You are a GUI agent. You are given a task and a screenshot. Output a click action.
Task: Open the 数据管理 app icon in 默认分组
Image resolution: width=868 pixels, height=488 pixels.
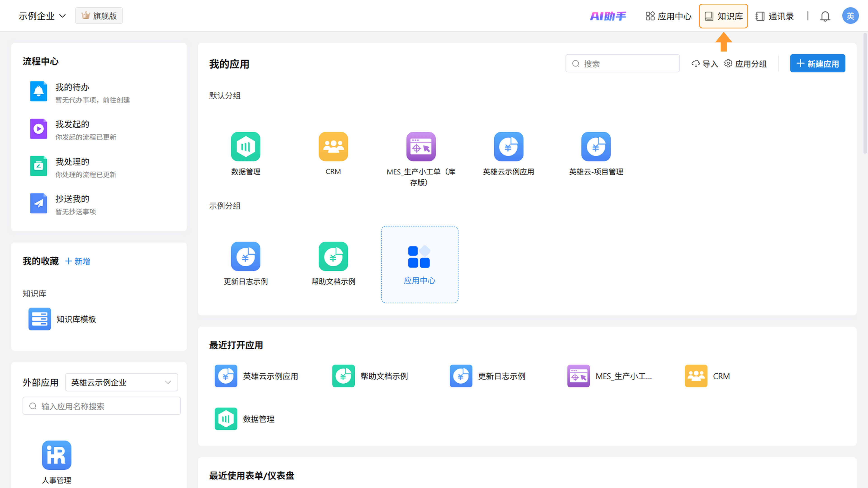tap(246, 147)
